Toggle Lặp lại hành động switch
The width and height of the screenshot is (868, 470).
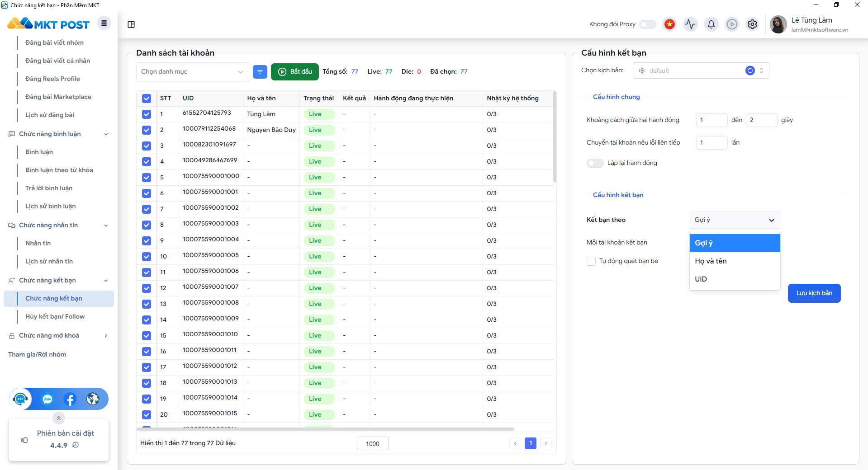[x=595, y=163]
